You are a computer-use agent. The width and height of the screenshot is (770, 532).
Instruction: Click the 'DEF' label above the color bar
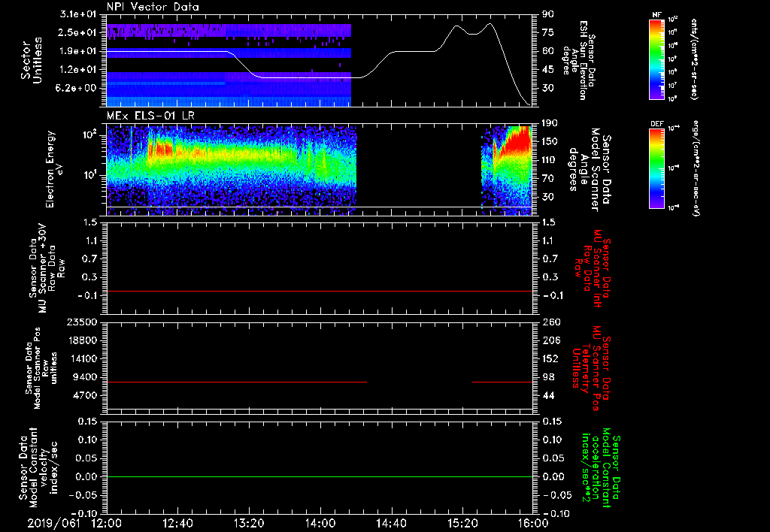657,124
